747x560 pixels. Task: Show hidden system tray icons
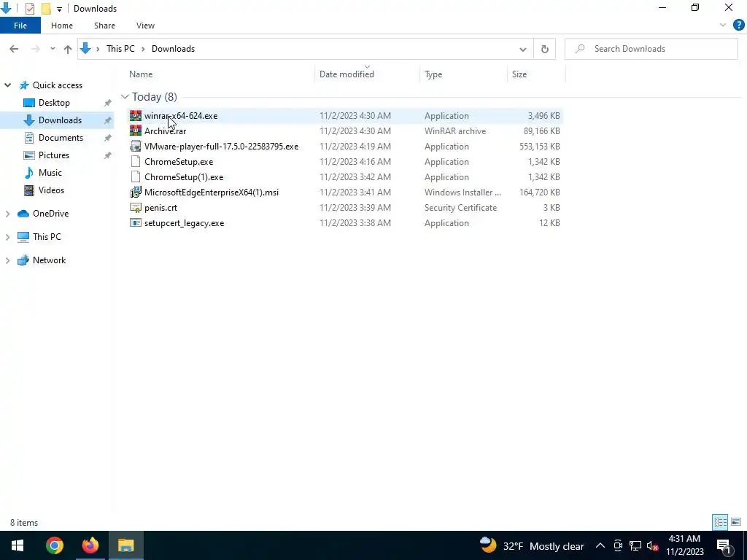[600, 545]
